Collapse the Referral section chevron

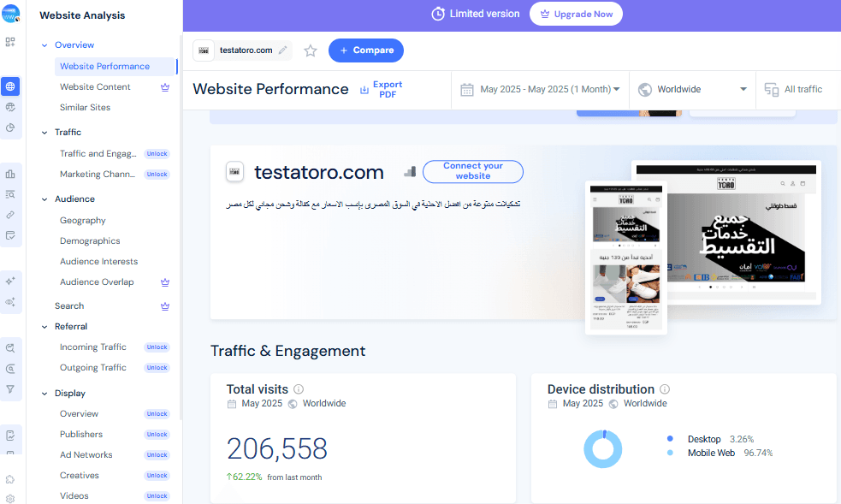click(x=44, y=327)
